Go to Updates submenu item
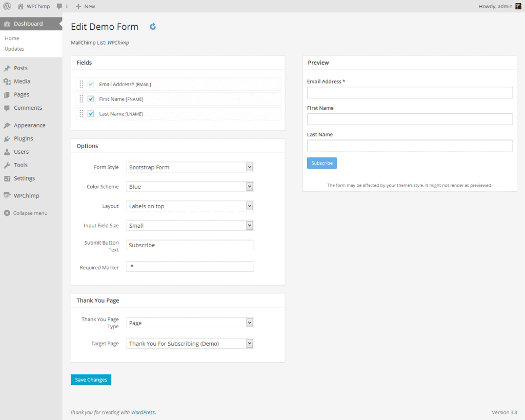525x420 pixels. (14, 49)
